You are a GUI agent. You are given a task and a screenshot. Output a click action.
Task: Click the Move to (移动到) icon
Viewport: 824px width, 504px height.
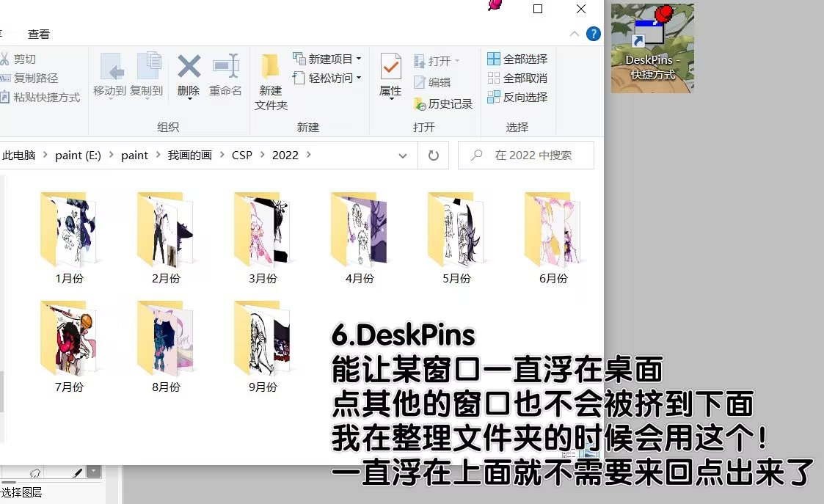(x=112, y=67)
